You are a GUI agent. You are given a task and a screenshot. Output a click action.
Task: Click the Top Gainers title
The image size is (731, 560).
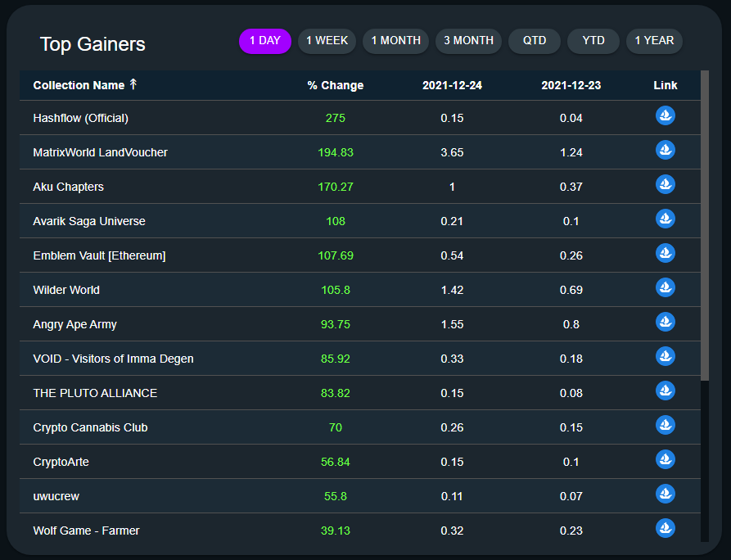[93, 44]
